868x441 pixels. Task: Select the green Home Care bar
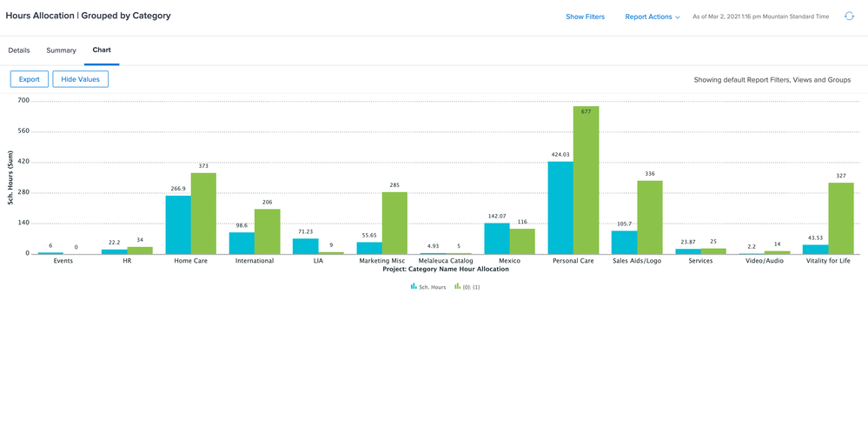[203, 213]
